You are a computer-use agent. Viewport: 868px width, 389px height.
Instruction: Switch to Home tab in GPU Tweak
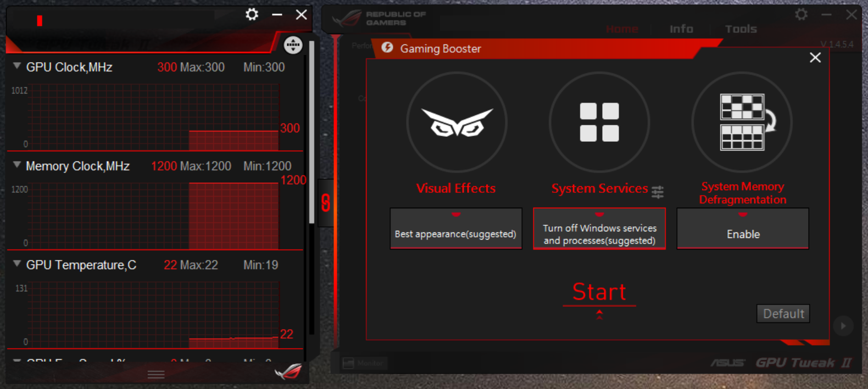pos(622,29)
